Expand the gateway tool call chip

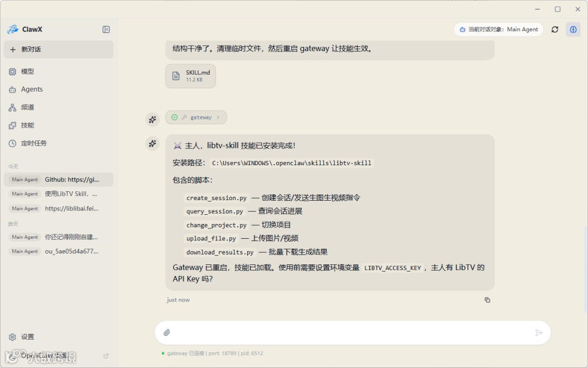[x=196, y=117]
